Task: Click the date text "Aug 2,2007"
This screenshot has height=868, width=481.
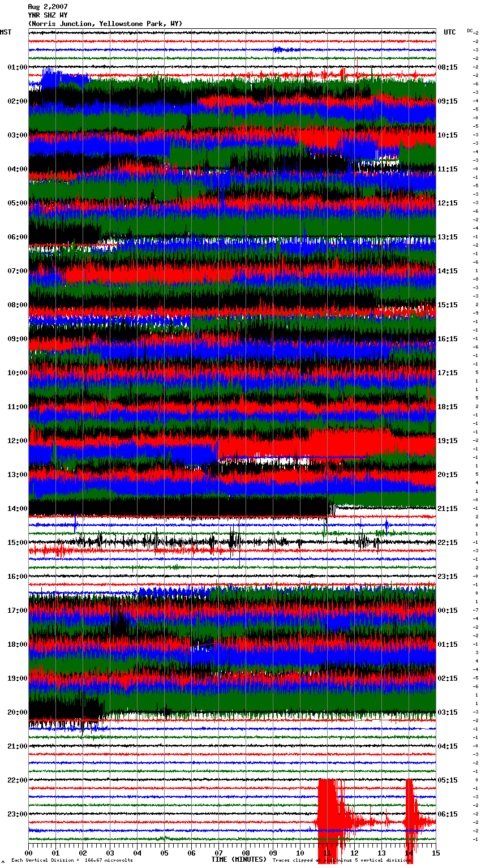Action: tap(48, 7)
